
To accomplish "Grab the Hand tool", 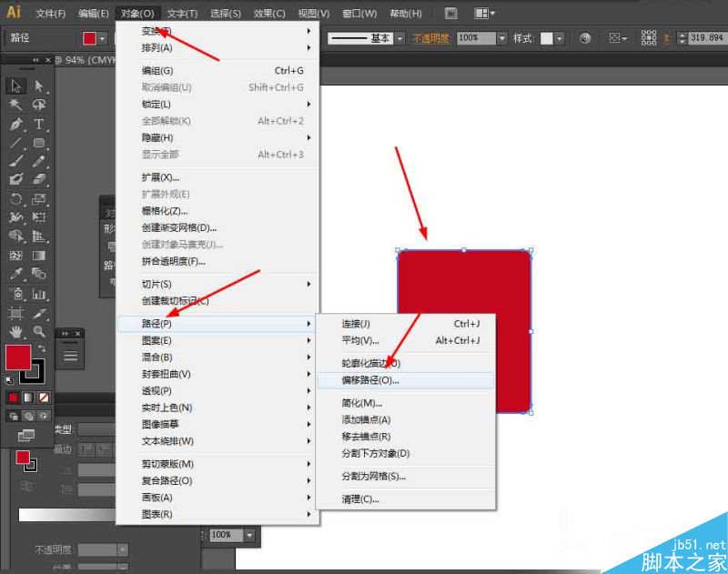I will (15, 330).
